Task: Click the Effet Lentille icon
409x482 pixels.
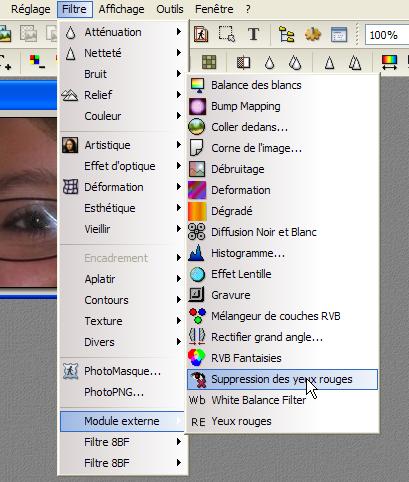Action: [197, 274]
